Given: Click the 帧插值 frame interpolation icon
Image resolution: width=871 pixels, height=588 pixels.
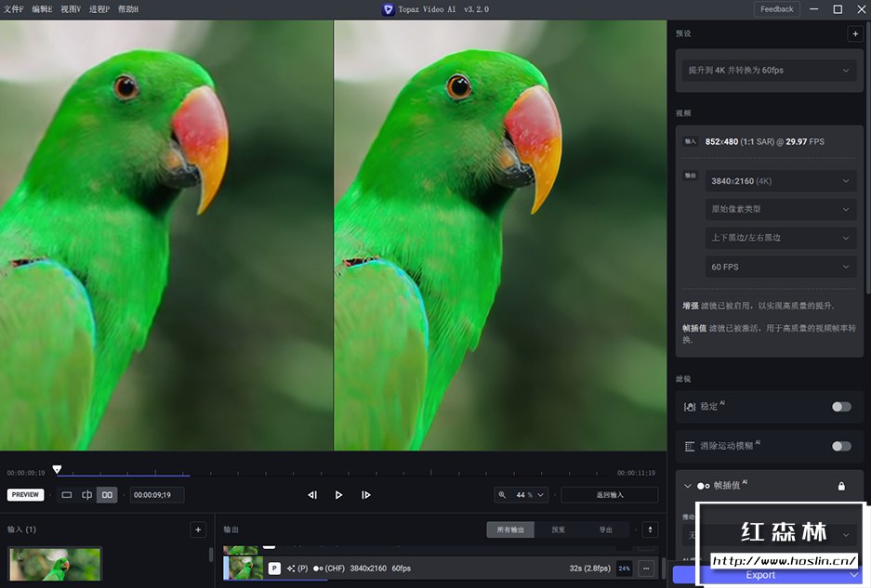Looking at the screenshot, I should point(704,486).
